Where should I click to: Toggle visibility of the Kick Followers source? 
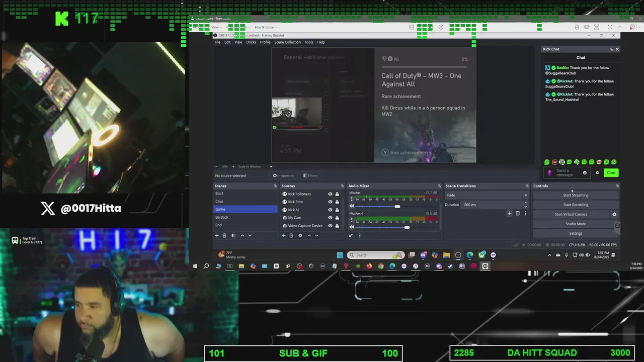click(x=330, y=194)
